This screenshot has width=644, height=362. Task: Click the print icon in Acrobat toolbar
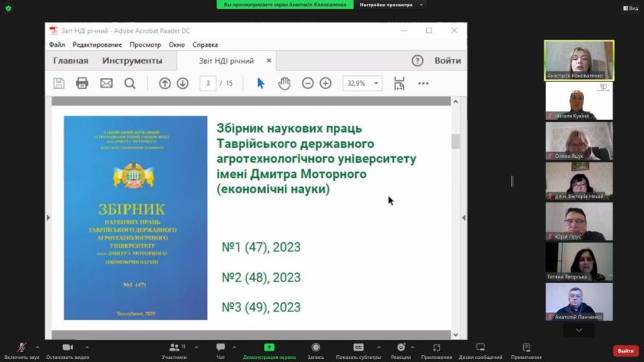point(82,84)
